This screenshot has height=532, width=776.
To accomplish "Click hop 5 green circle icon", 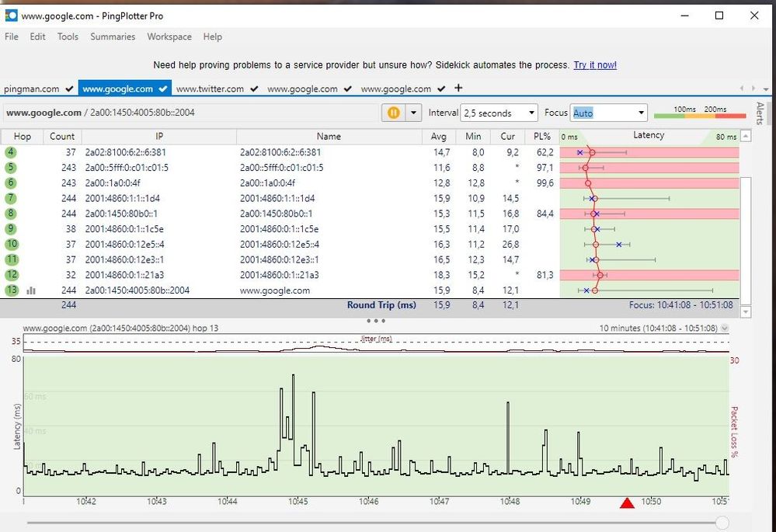I will click(x=11, y=167).
